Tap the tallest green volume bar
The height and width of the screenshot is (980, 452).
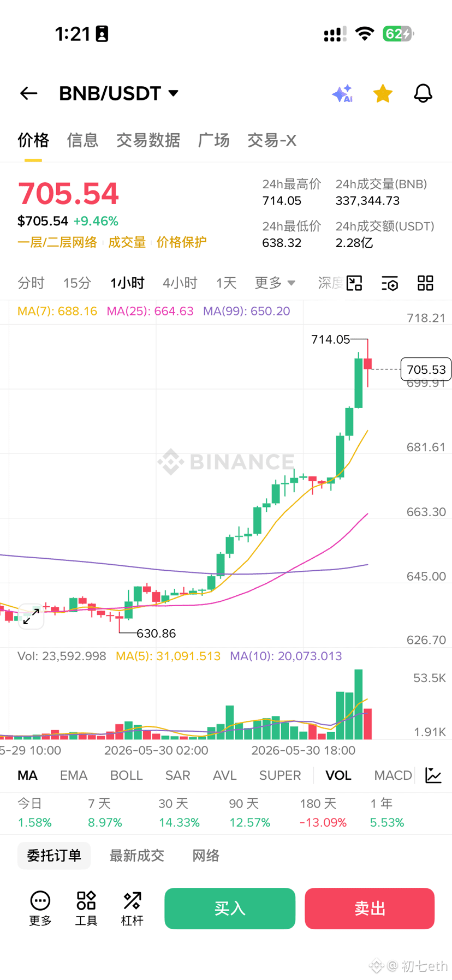tap(359, 704)
